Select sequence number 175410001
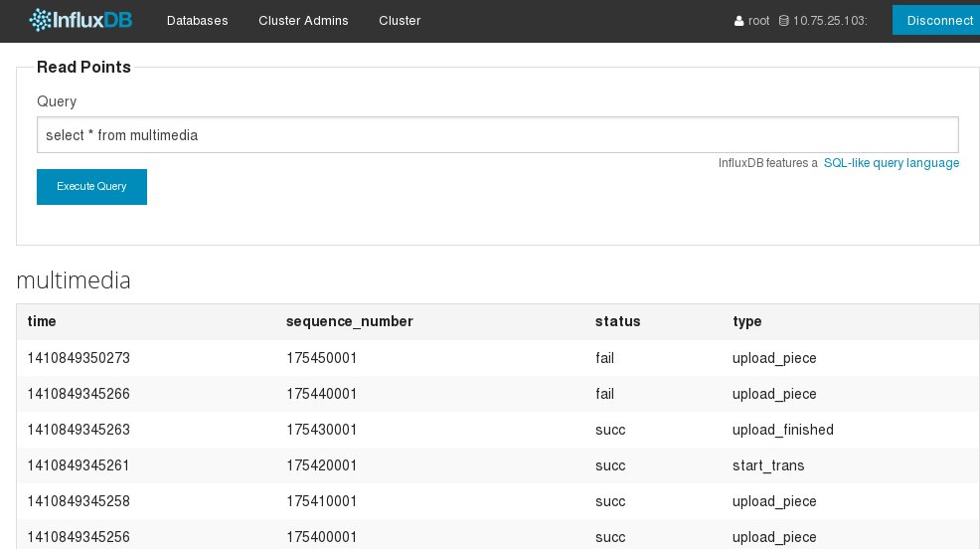The image size is (980, 549). coord(322,501)
